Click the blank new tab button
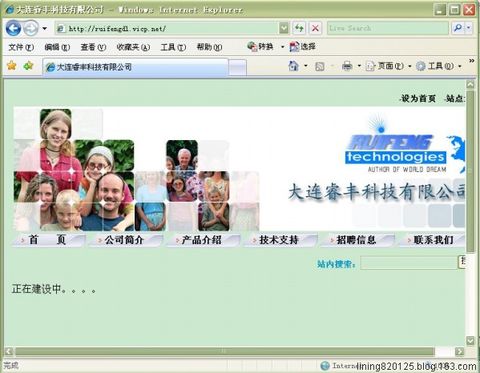480x373 pixels. pyautogui.click(x=238, y=68)
